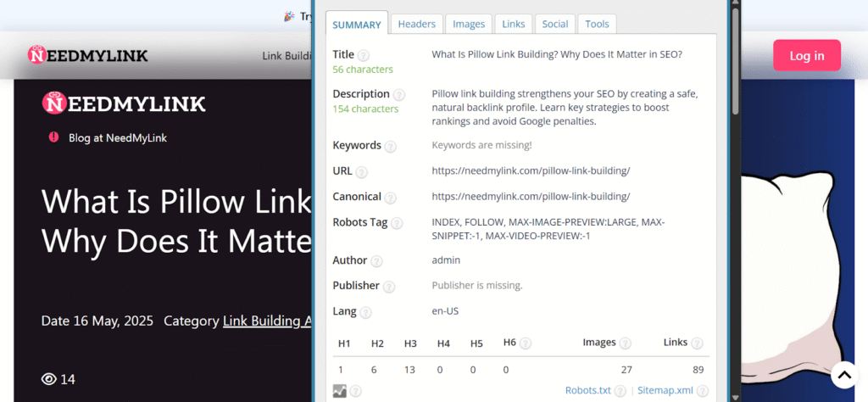Click the date '16 May, 2025'
Image resolution: width=868 pixels, height=402 pixels.
point(113,321)
